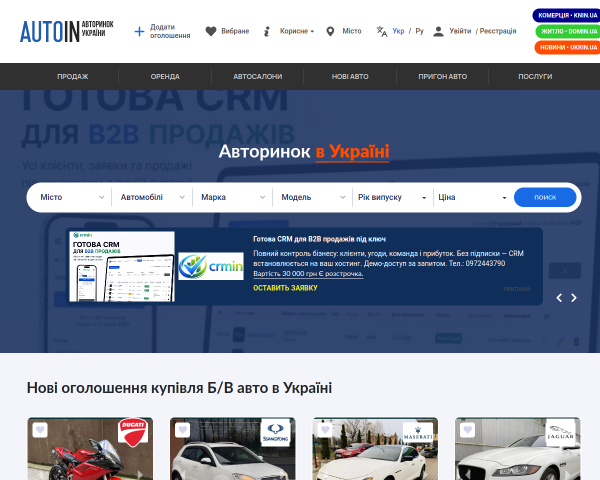Viewport: 600px width, 480px height.
Task: Click the Maserati brand badge
Action: point(418,433)
